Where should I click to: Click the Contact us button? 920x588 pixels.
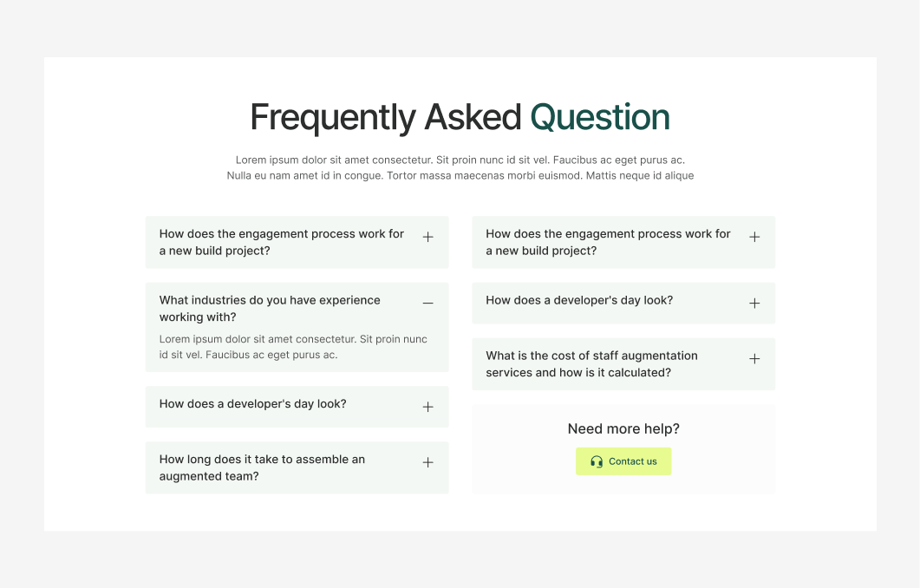click(x=623, y=461)
